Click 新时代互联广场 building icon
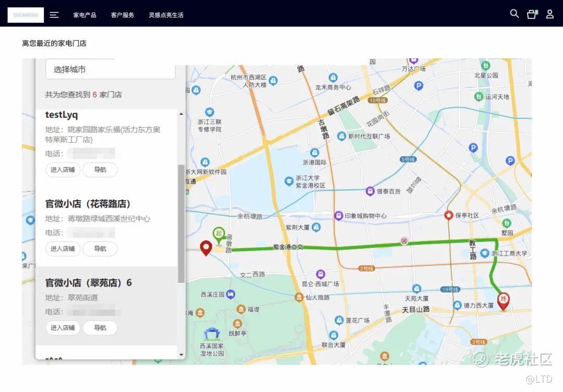Screen dimensions: 563x392 (341, 136)
